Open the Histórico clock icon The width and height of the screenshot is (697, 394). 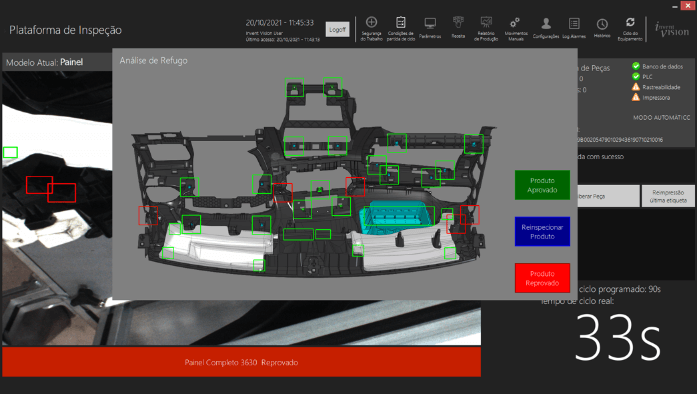pyautogui.click(x=602, y=24)
